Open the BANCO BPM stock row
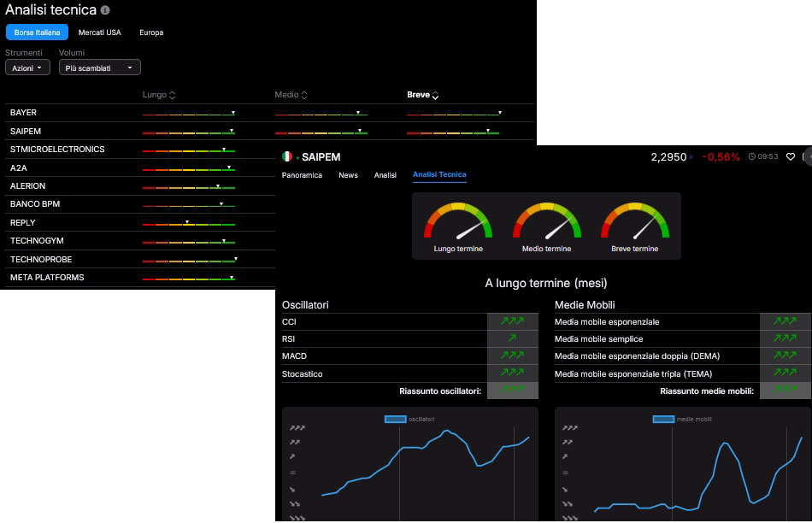The height and width of the screenshot is (523, 812). click(140, 204)
